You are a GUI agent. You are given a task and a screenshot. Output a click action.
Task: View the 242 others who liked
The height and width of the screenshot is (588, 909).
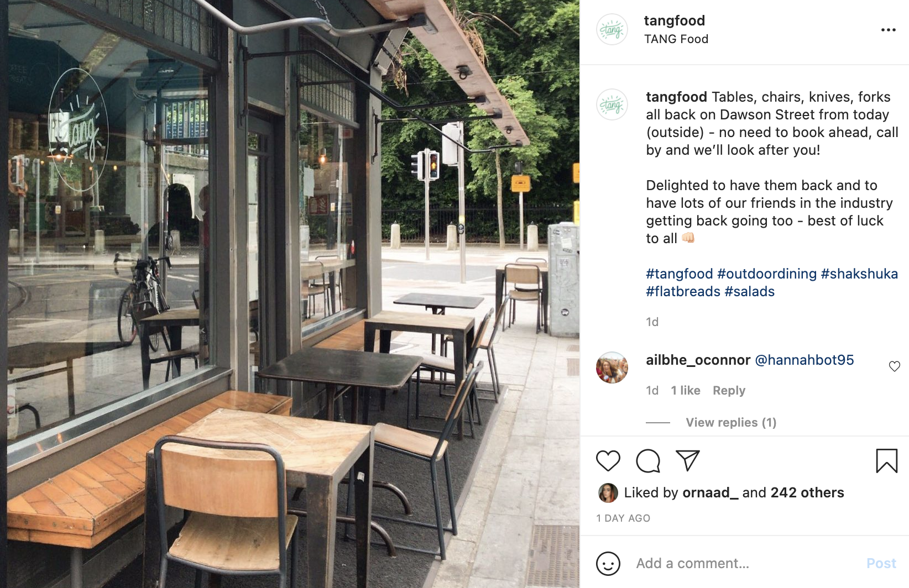tap(807, 493)
